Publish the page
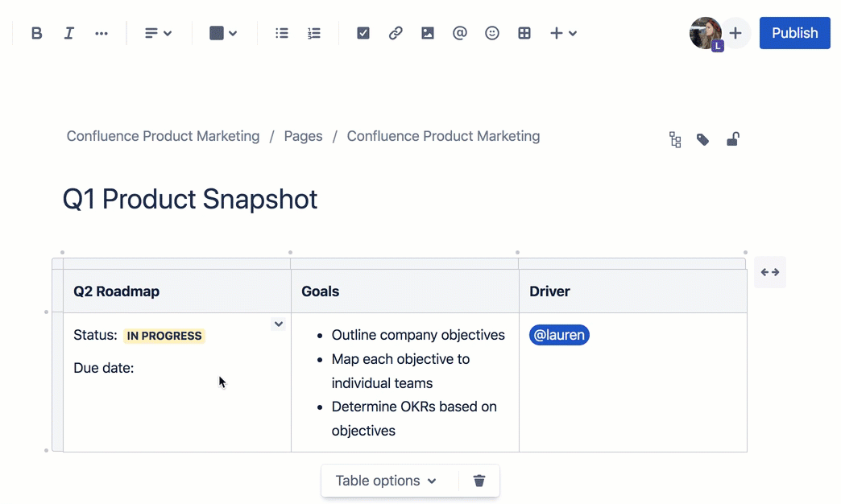 coord(794,33)
